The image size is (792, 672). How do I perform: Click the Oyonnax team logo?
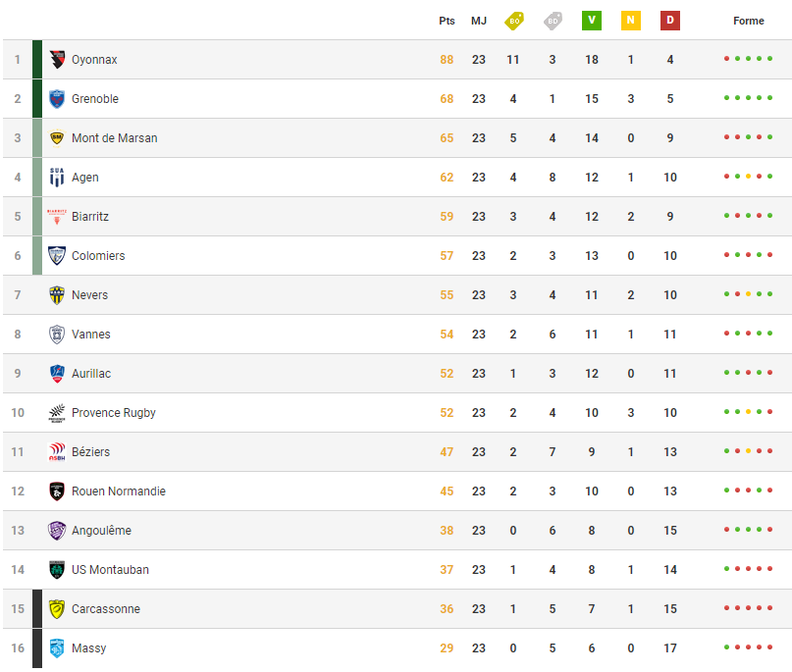tap(57, 60)
